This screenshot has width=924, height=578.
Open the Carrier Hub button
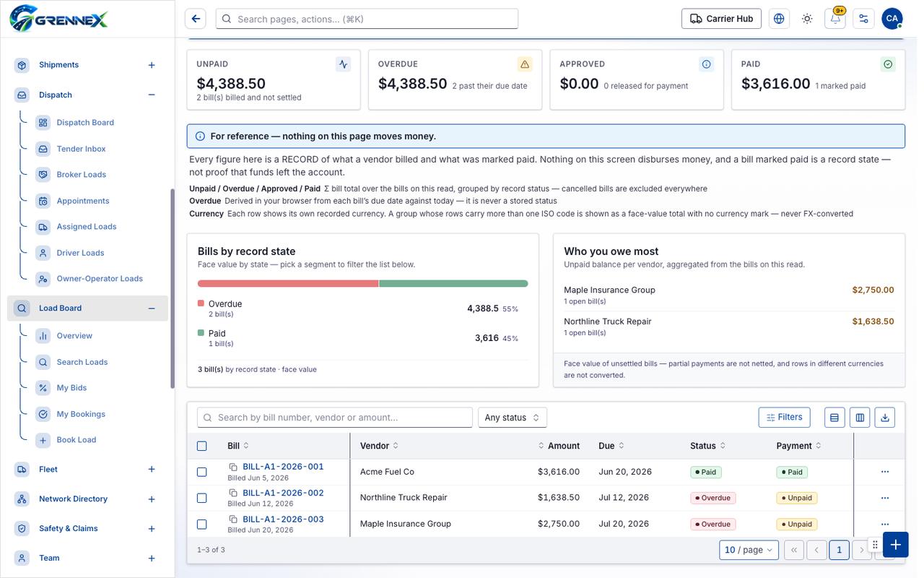(x=721, y=19)
